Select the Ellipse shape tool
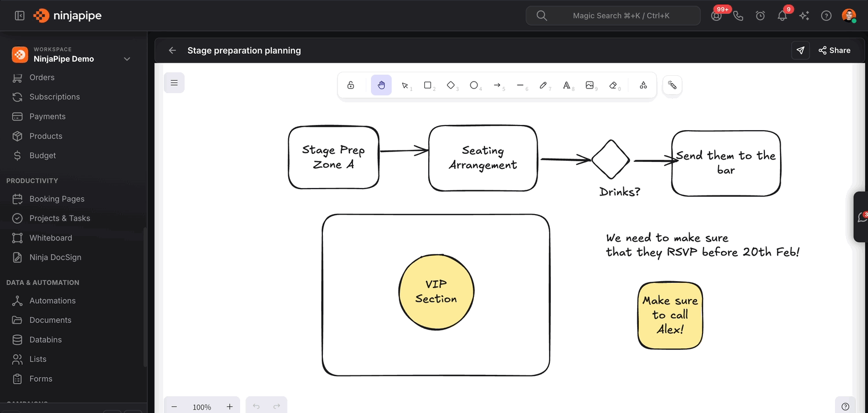This screenshot has width=868, height=413. click(x=474, y=85)
